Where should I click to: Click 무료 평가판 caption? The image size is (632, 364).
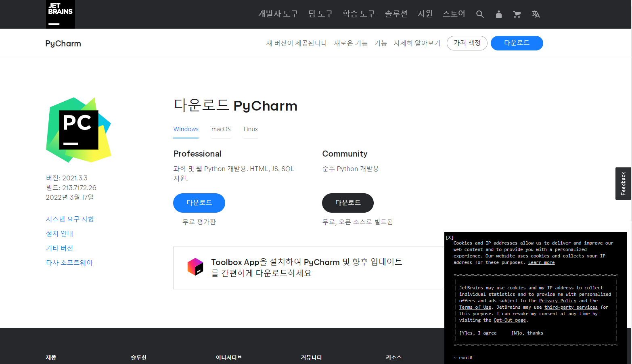click(199, 222)
